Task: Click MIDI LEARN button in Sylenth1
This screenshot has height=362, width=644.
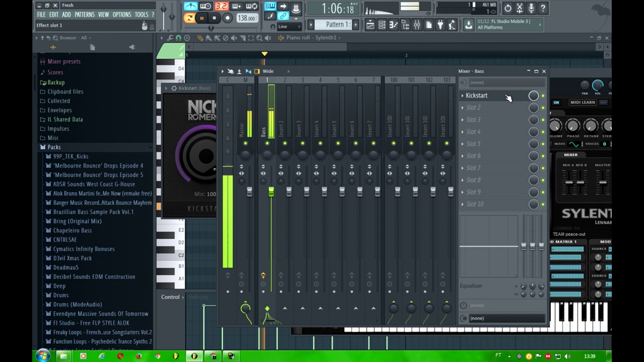Action: click(582, 103)
